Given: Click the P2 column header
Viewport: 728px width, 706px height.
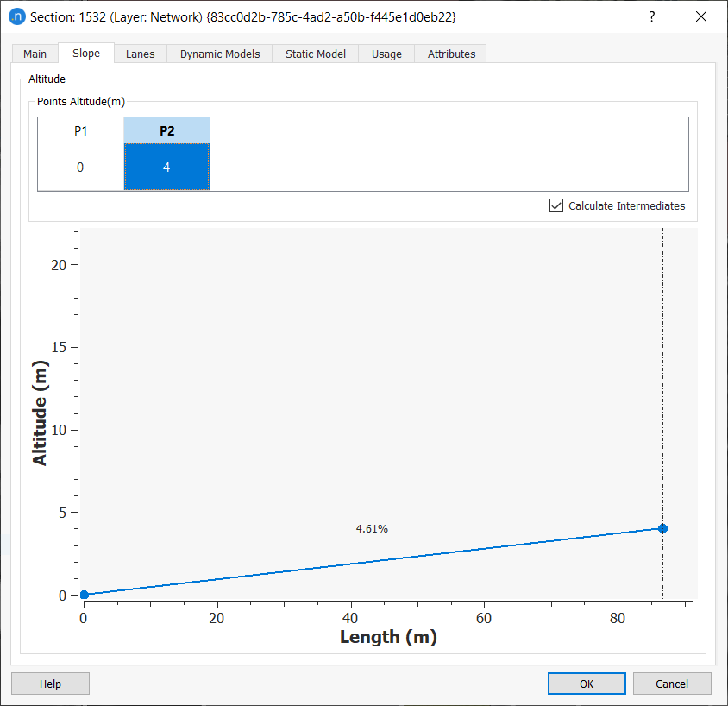Looking at the screenshot, I should (x=166, y=130).
